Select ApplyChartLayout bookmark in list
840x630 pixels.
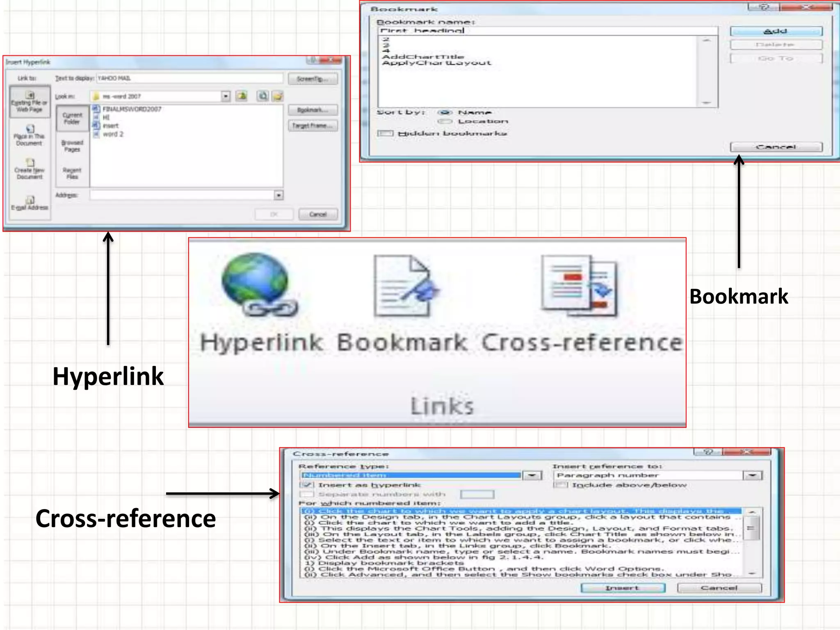pos(436,63)
